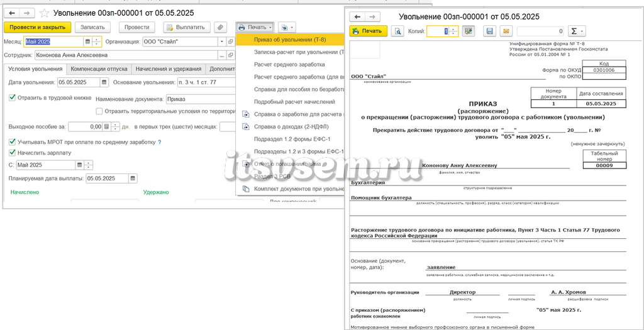Viewport: 644px width, 330px height.
Task: Go back in the print form window
Action: (x=357, y=17)
